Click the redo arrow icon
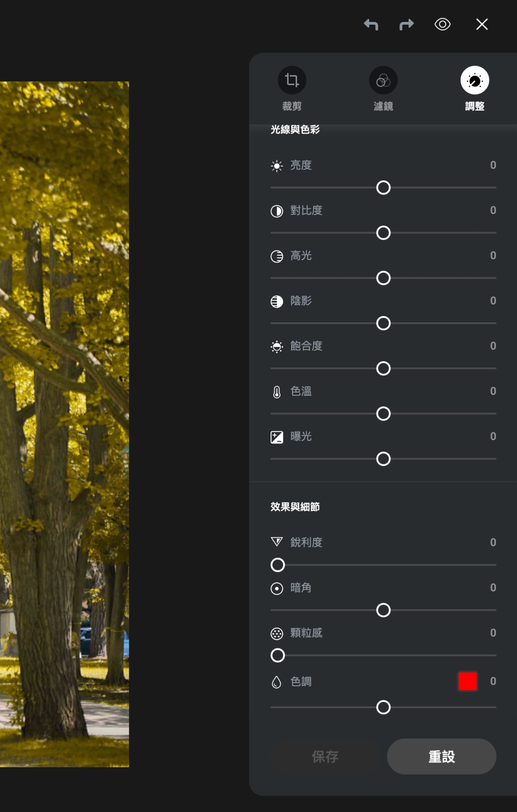 coord(406,25)
